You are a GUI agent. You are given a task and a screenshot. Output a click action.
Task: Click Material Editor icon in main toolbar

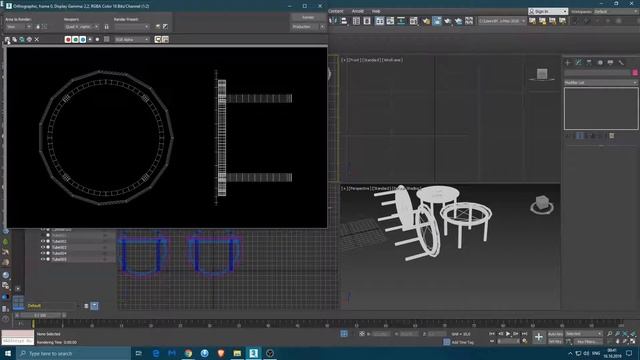click(413, 21)
